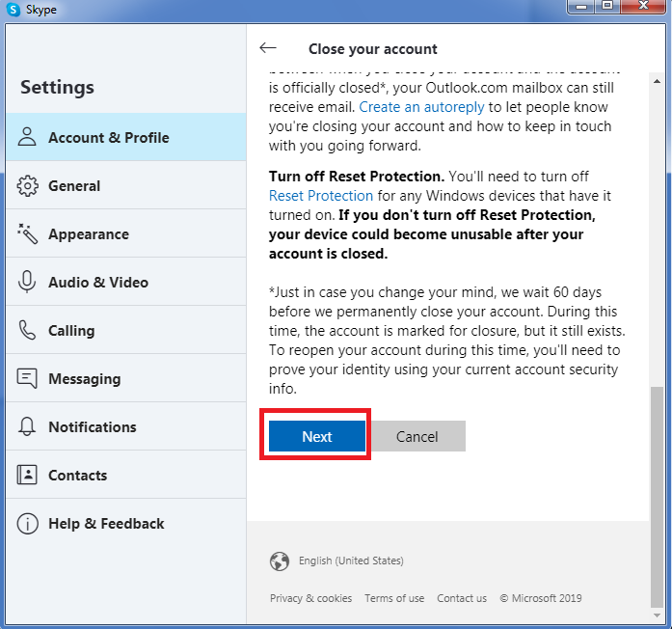This screenshot has width=672, height=629.
Task: Select Contacts in the sidebar
Action: tap(126, 475)
